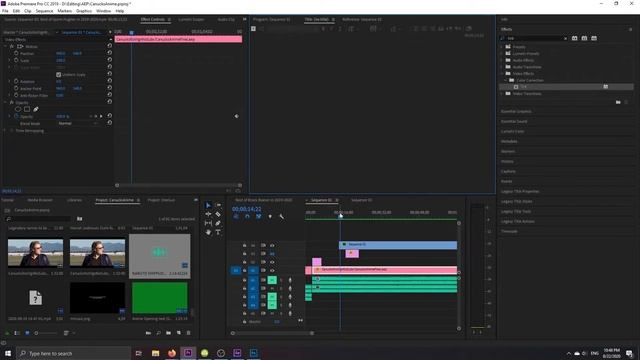Select the Razor tool
This screenshot has height=360, width=640.
(218, 214)
